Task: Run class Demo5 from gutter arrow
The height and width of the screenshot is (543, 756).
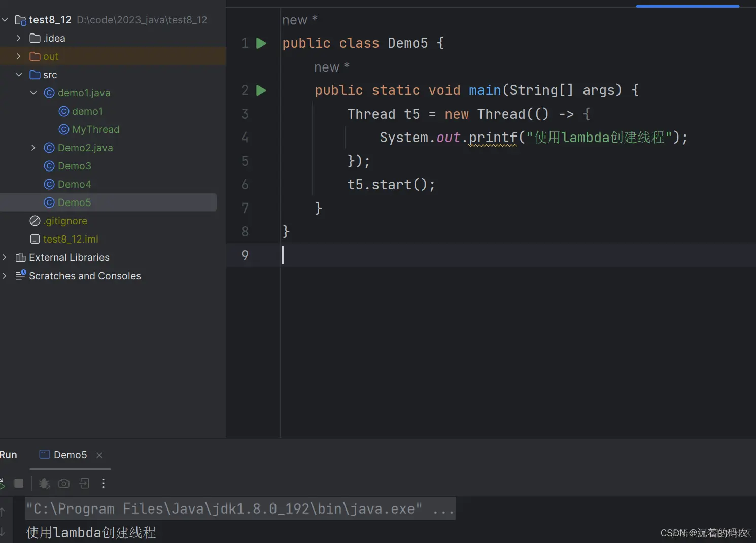Action: point(261,43)
